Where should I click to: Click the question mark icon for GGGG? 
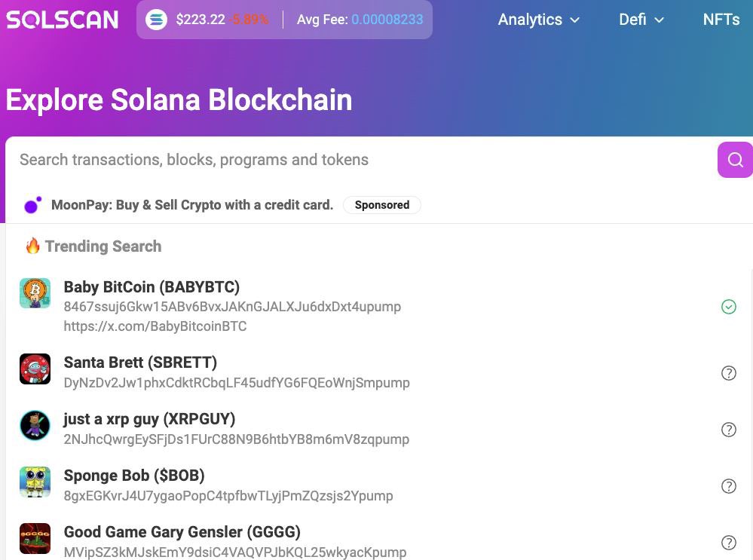click(x=729, y=543)
